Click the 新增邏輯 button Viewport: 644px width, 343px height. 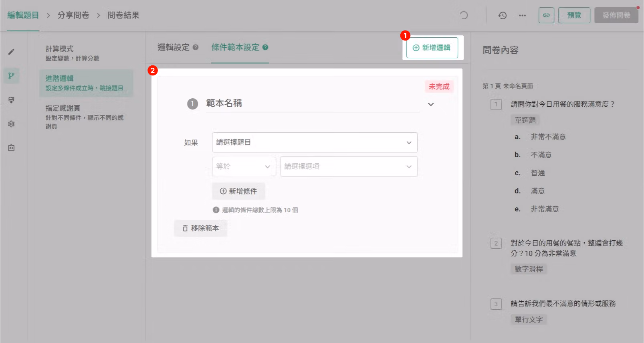pyautogui.click(x=432, y=48)
